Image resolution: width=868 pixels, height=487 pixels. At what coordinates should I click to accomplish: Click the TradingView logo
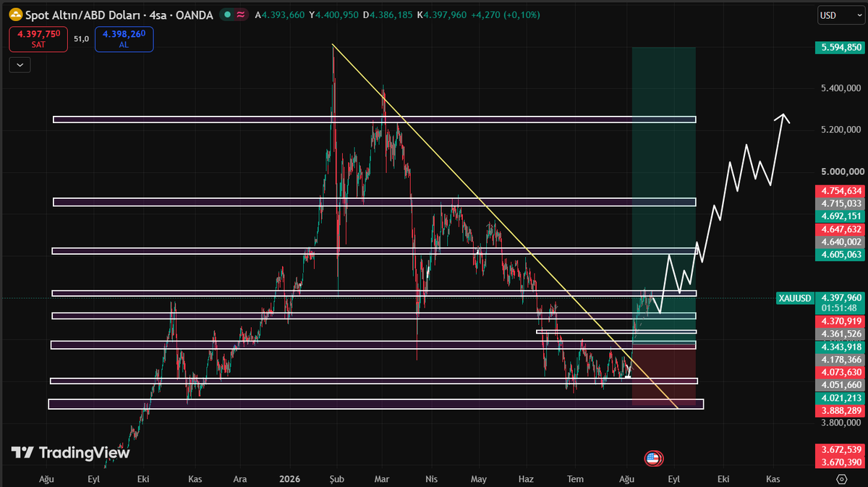(x=70, y=453)
